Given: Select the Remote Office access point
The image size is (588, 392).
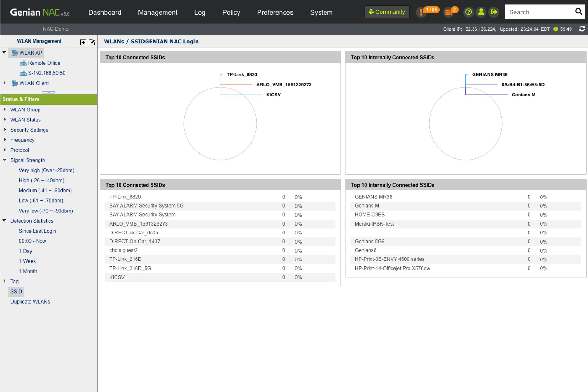Looking at the screenshot, I should (x=44, y=63).
